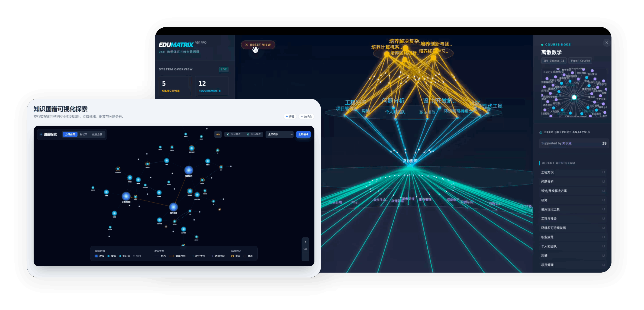Click the sun theme toggle icon
This screenshot has height=310, width=644.
click(x=218, y=134)
